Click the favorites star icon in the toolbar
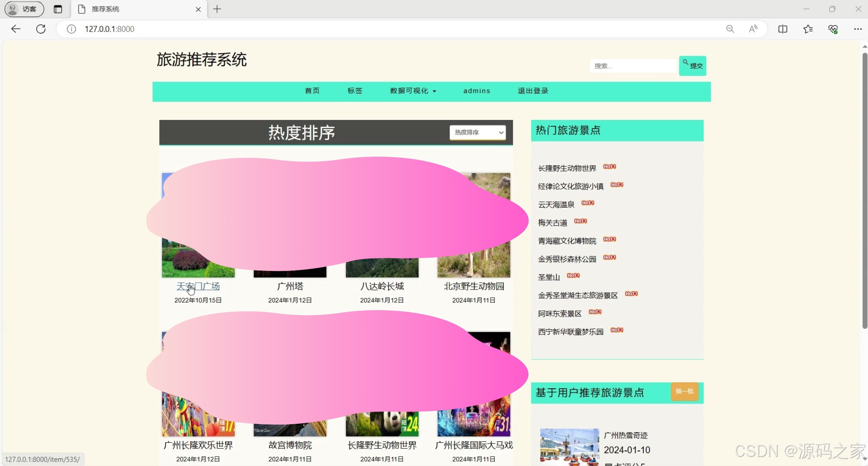This screenshot has height=466, width=868. click(808, 29)
